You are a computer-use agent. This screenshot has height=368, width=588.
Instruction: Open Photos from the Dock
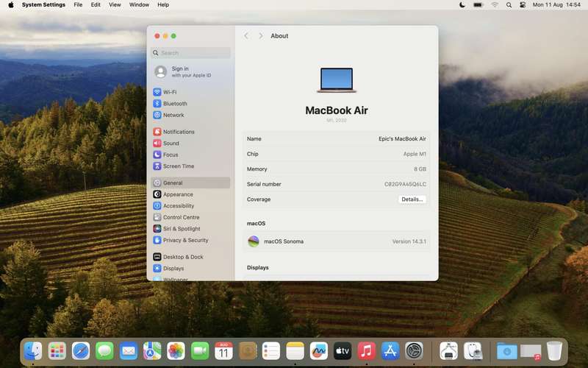[176, 351]
